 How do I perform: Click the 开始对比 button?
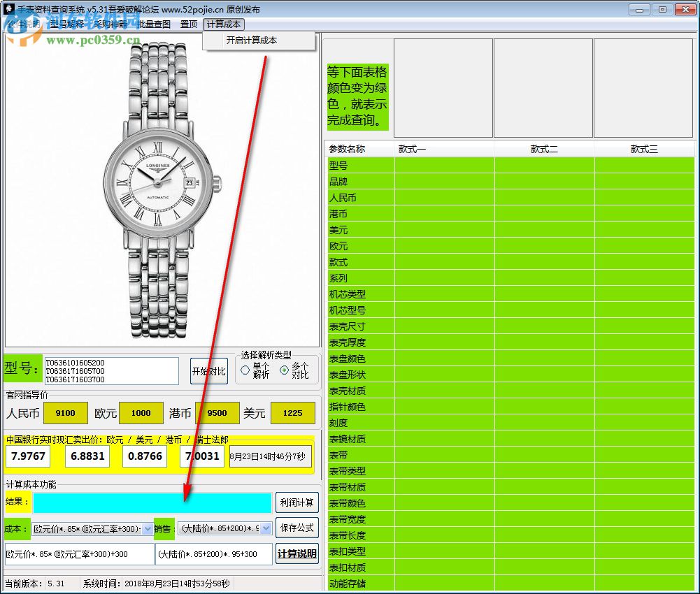pos(209,371)
